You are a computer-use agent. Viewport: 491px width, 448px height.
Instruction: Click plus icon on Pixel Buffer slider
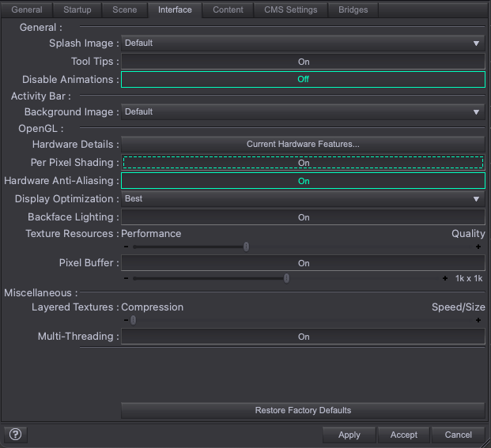pos(445,278)
